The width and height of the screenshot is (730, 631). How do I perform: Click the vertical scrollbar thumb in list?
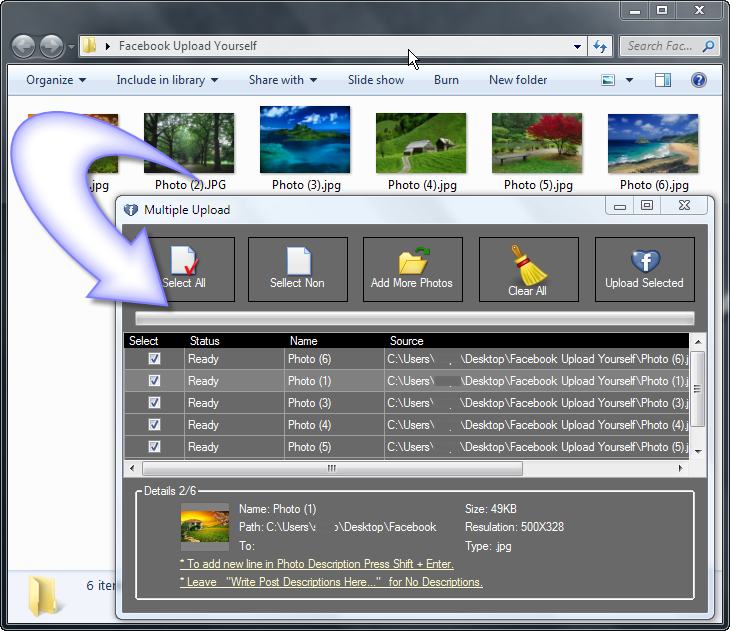[697, 389]
